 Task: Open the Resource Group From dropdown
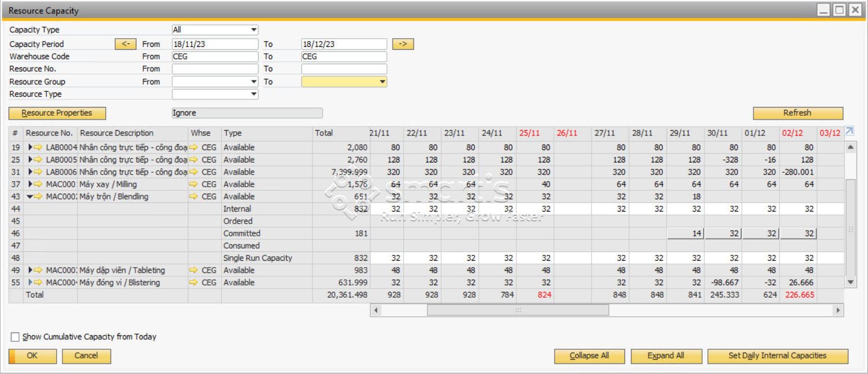(253, 82)
